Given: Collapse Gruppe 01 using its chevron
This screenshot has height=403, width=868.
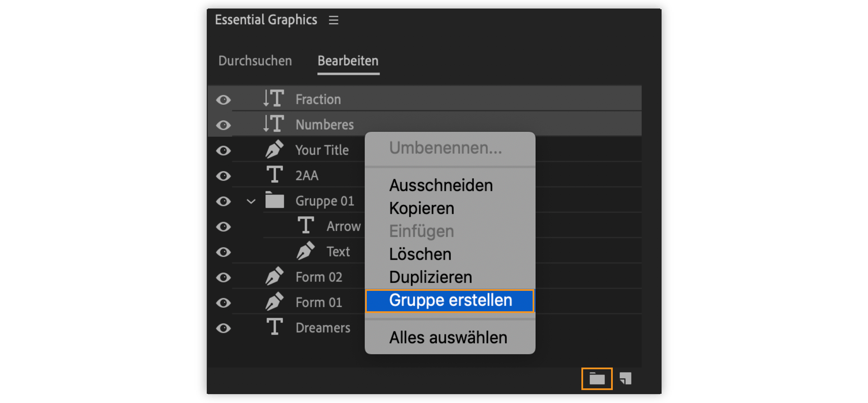Looking at the screenshot, I should tap(251, 201).
